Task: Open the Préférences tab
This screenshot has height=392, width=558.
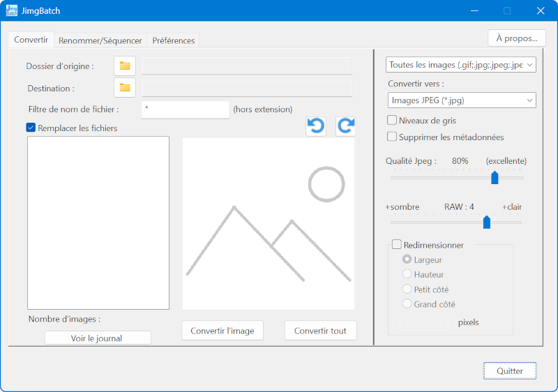Action: pyautogui.click(x=174, y=40)
